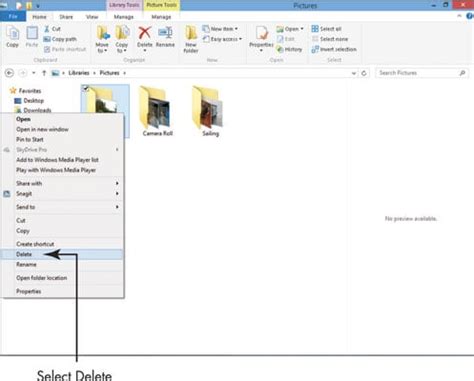Click Paste shortcut in the ribbon
The image size is (474, 381).
65,49
